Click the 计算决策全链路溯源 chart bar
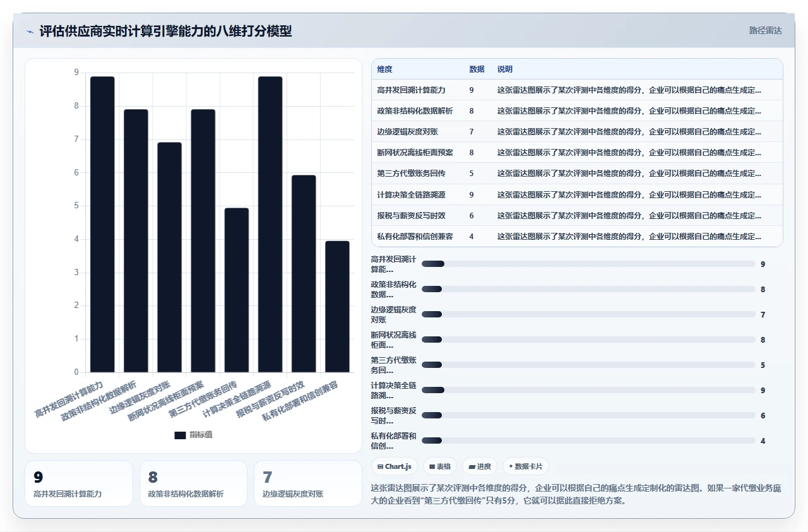Viewport: 808px width, 532px height. tap(270, 225)
